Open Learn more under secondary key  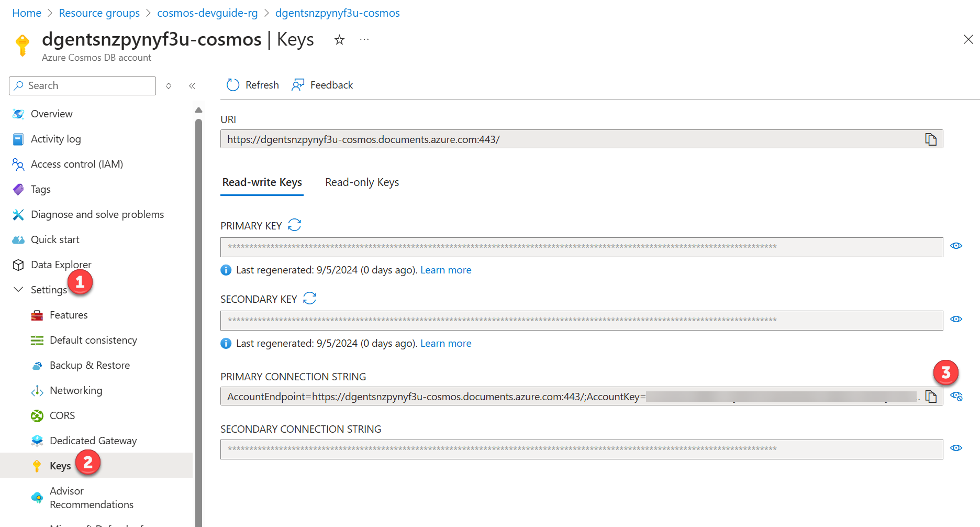click(x=446, y=343)
